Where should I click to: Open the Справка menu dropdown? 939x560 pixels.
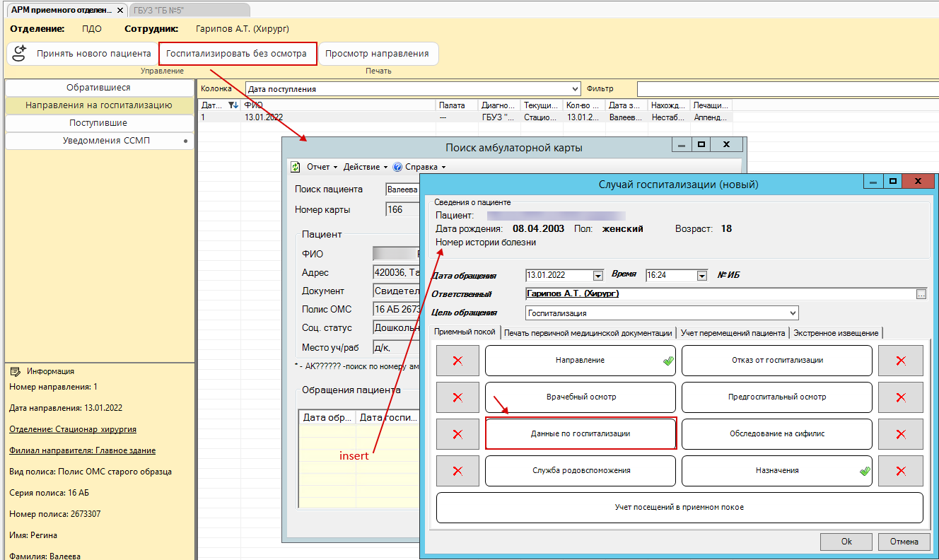tap(425, 167)
